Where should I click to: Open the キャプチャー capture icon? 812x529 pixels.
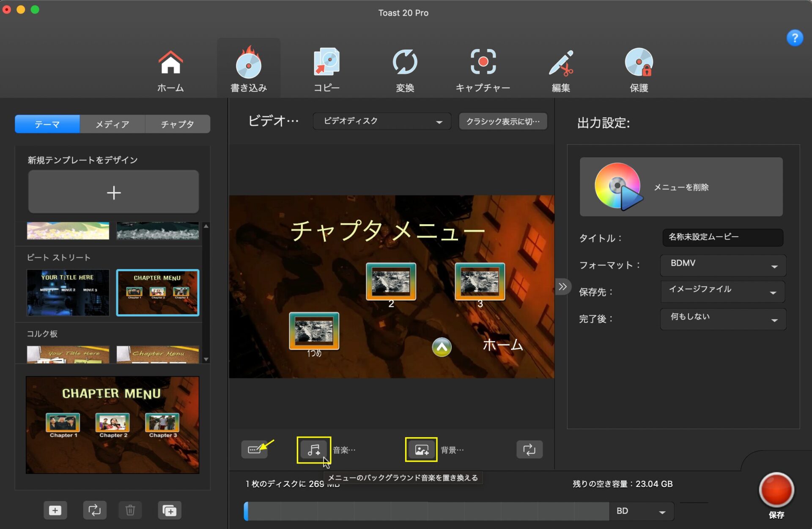click(483, 62)
